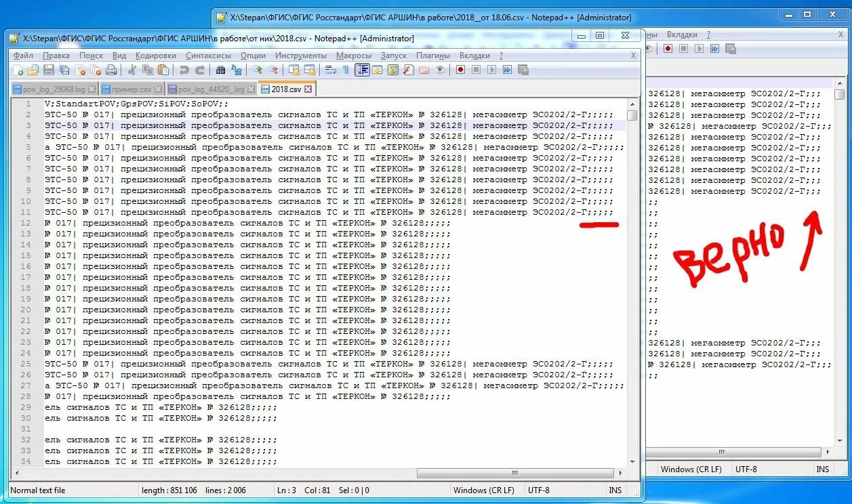This screenshot has height=504, width=852.
Task: Click the Zoom In toolbar icon
Action: [257, 70]
